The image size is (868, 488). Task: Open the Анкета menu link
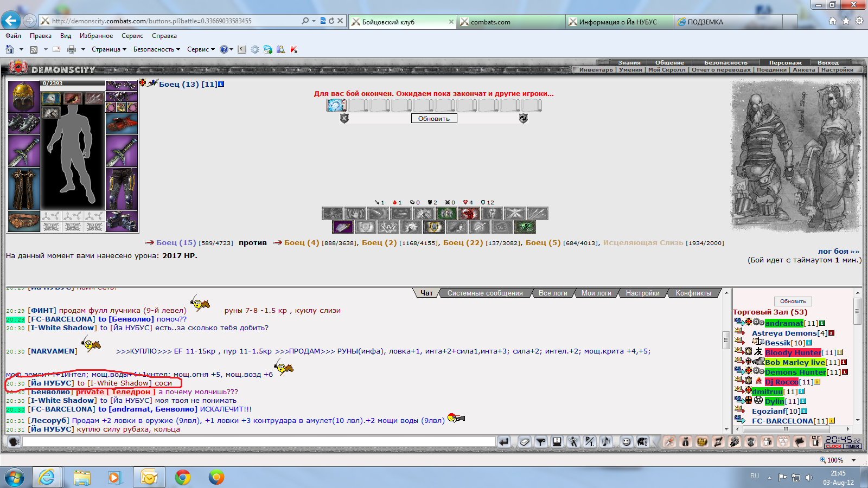tap(803, 69)
